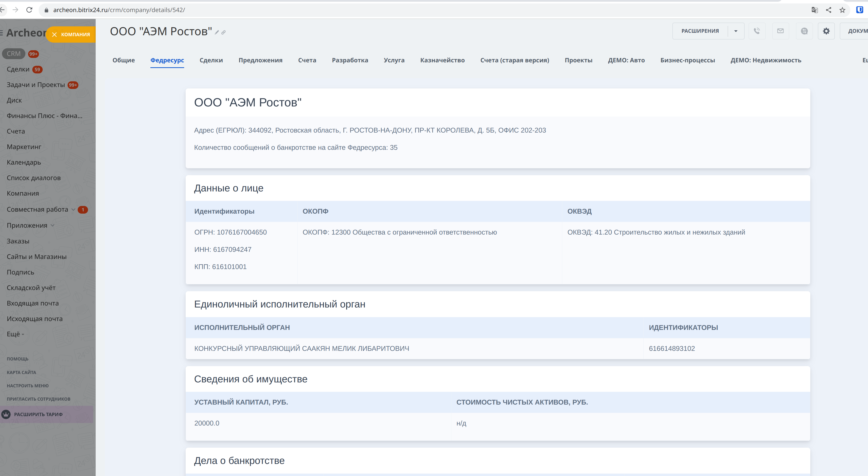Copy the company link via the chain icon
The width and height of the screenshot is (868, 476).
[x=223, y=33]
